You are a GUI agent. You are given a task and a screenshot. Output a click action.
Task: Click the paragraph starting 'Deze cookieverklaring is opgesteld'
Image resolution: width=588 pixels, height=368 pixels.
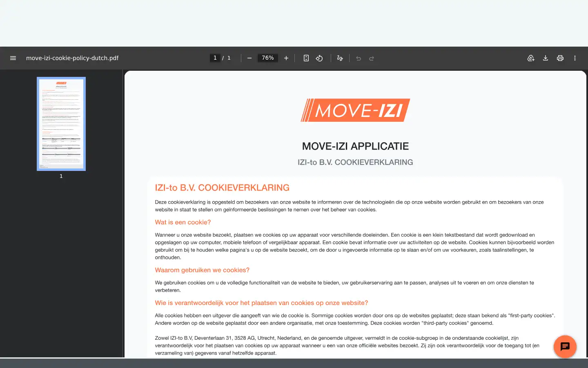pos(349,206)
